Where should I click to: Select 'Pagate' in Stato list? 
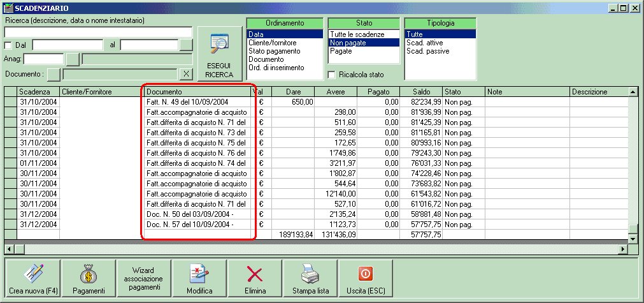(341, 51)
